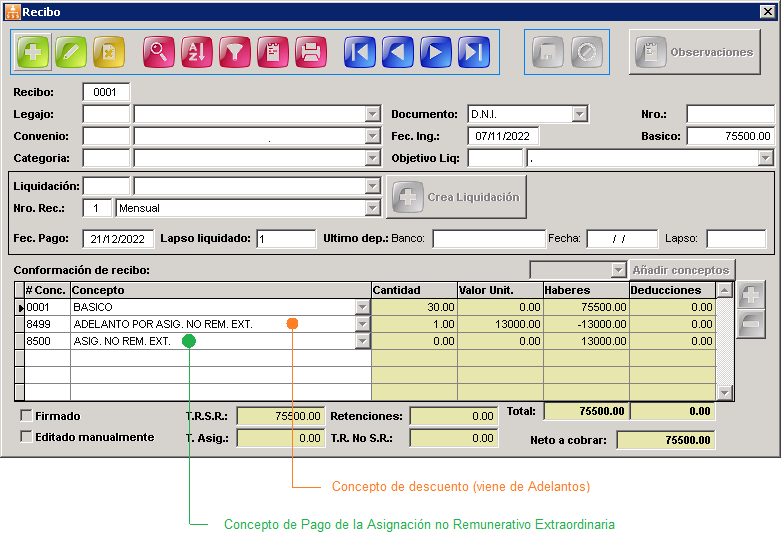This screenshot has height=541, width=781.
Task: Click the Observaciones button
Action: tap(694, 52)
